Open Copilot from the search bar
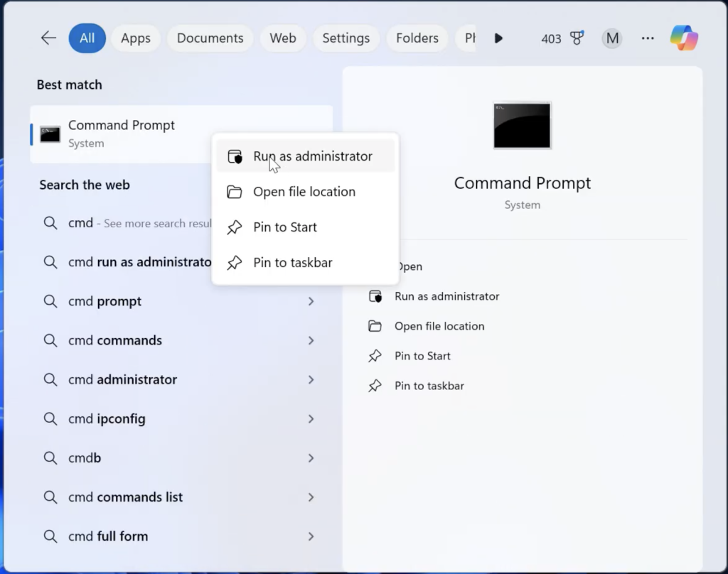The width and height of the screenshot is (728, 574). point(683,38)
